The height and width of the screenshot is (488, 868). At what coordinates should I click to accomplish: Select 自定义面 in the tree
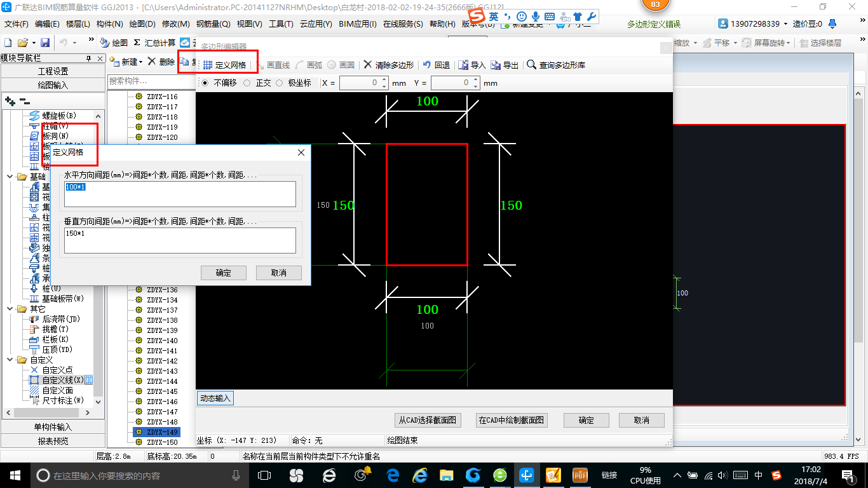click(51, 390)
